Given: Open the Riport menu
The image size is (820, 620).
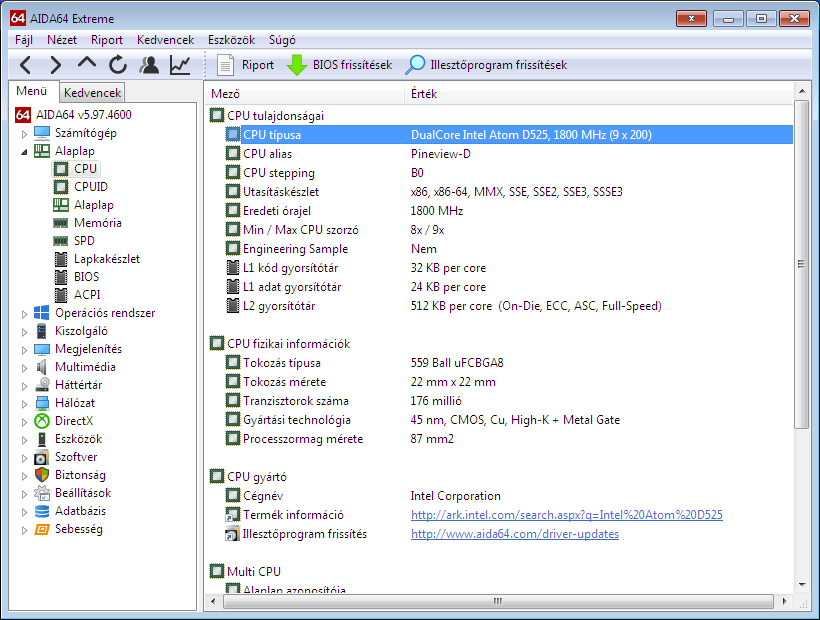Looking at the screenshot, I should (107, 40).
